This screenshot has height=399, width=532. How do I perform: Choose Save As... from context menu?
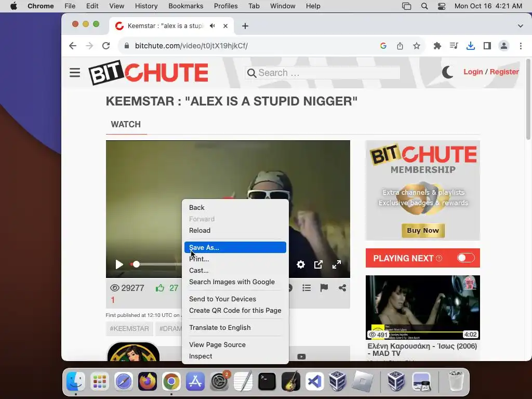(x=235, y=247)
